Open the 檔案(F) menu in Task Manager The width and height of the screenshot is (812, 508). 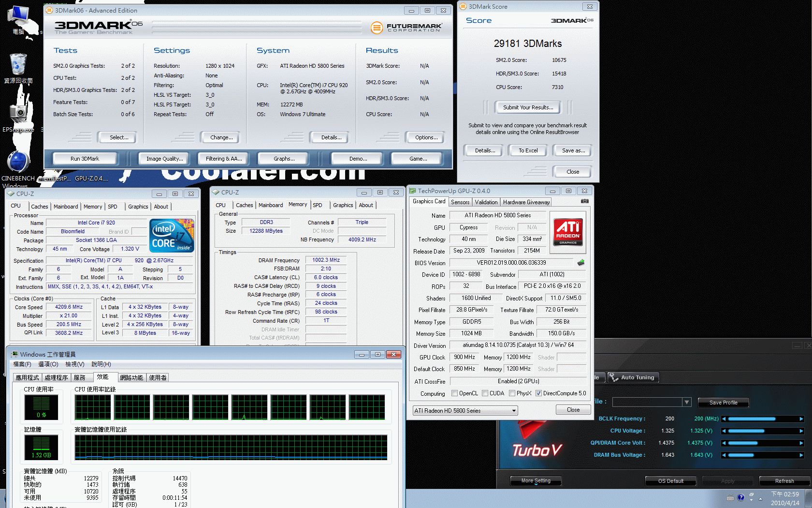[x=22, y=364]
